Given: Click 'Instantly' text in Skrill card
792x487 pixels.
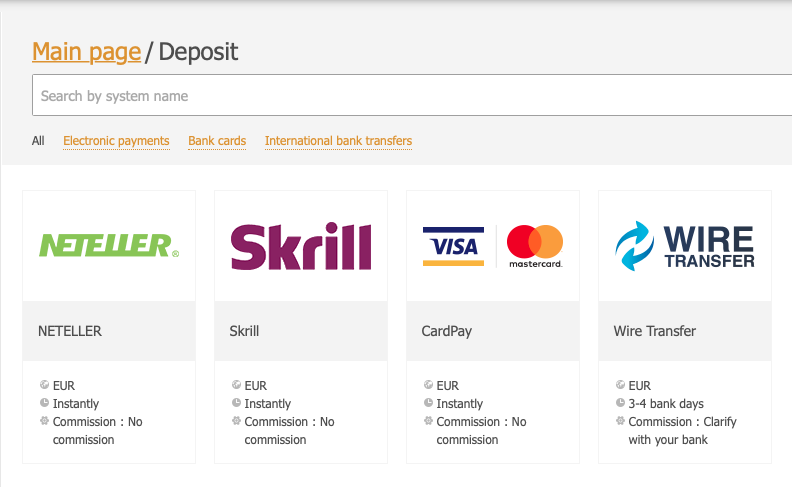Looking at the screenshot, I should pyautogui.click(x=268, y=404).
